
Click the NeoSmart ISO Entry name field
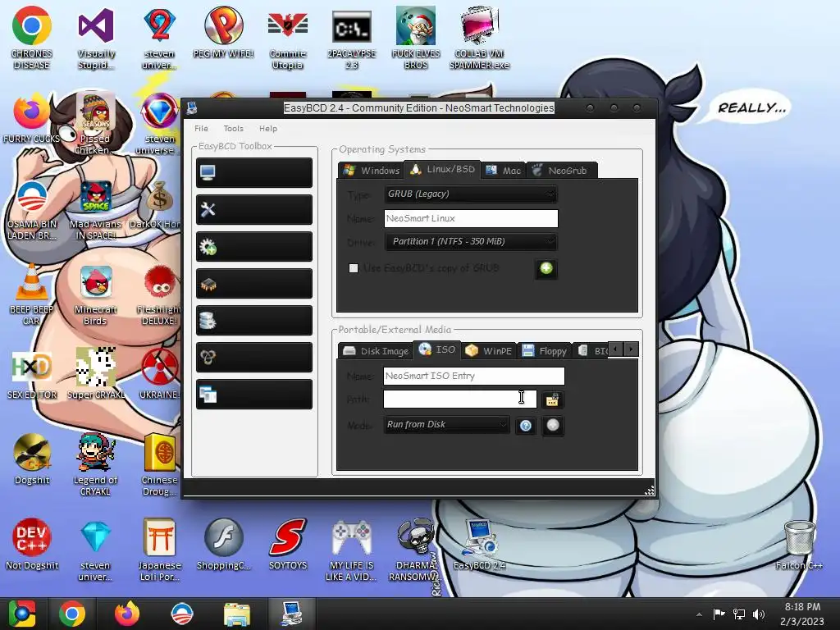tap(474, 376)
